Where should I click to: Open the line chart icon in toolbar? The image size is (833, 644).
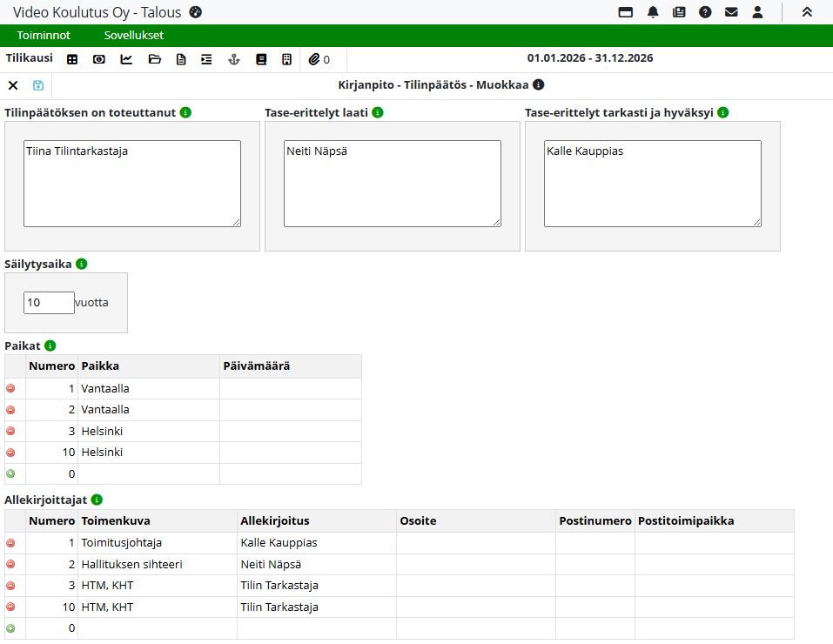126,59
